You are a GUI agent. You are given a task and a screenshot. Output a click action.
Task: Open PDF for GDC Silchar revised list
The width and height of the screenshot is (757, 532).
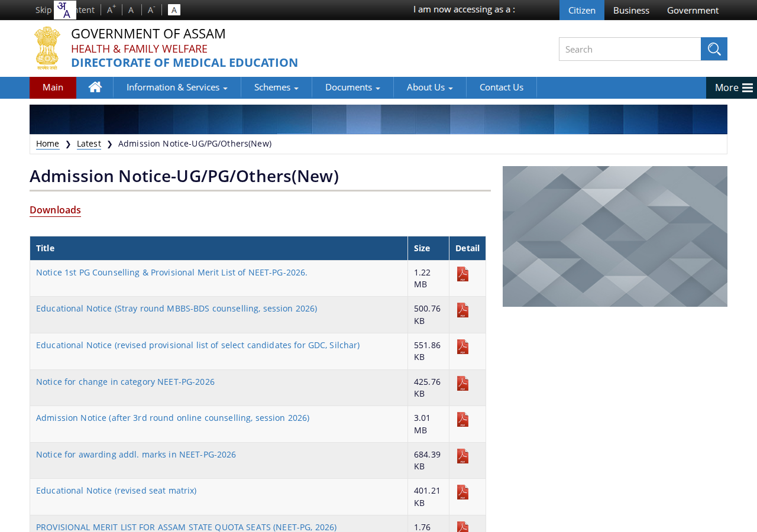(462, 347)
